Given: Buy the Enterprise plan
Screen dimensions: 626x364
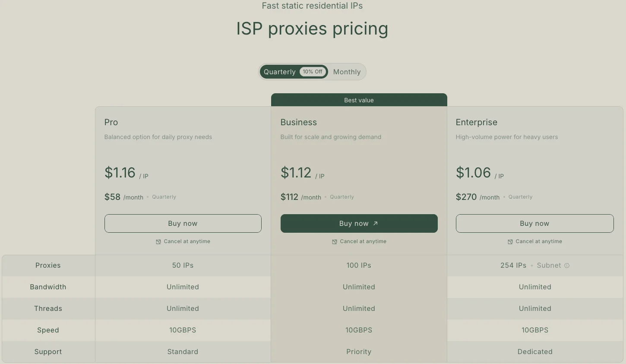Looking at the screenshot, I should (534, 223).
